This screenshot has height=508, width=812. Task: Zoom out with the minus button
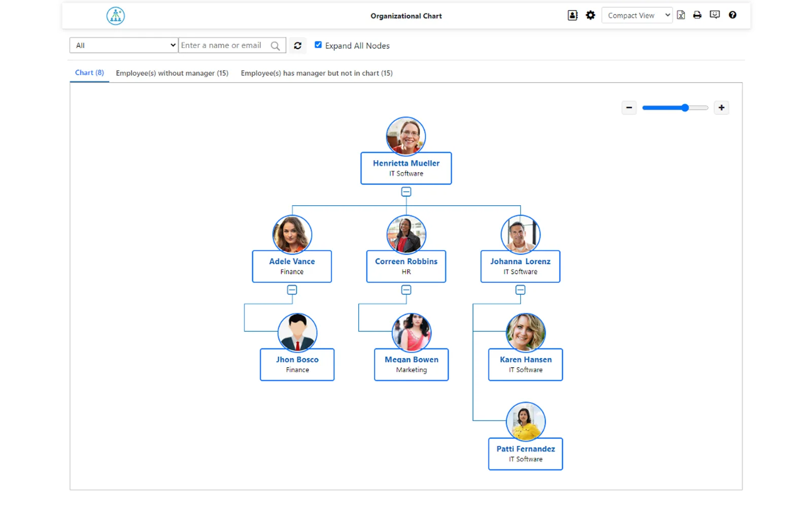click(629, 108)
